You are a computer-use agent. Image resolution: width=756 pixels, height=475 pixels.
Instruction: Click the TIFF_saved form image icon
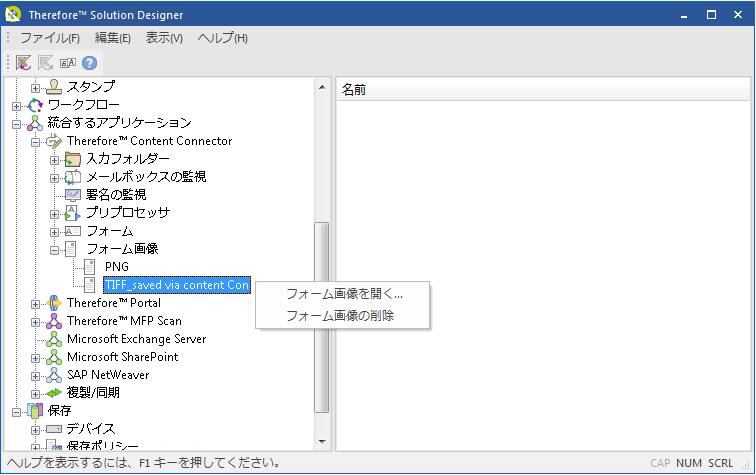(90, 285)
